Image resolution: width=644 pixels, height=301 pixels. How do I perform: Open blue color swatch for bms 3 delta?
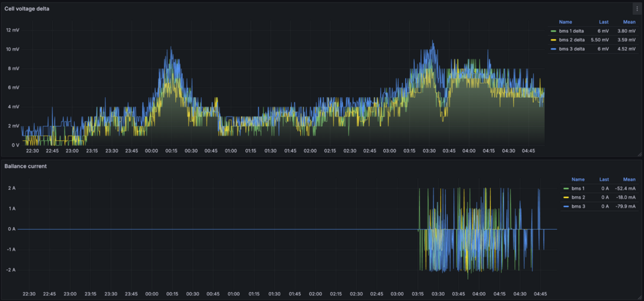553,48
